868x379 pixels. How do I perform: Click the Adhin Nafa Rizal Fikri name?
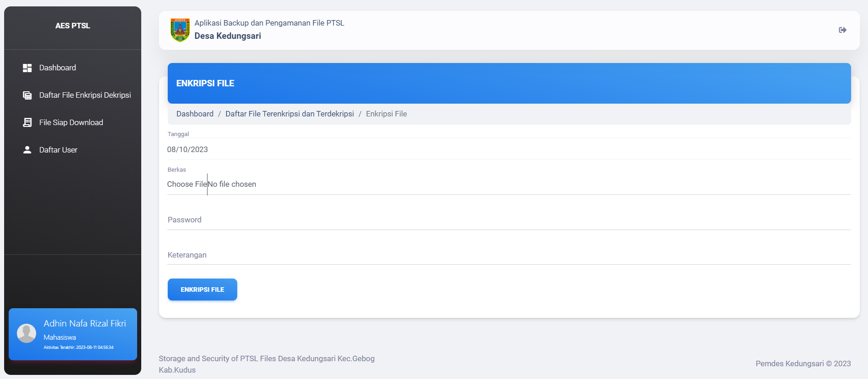(x=85, y=323)
